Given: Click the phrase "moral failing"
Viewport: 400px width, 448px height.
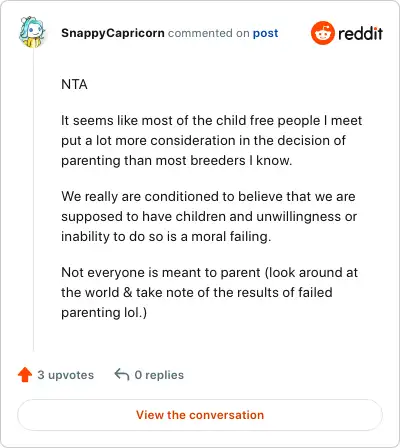Looking at the screenshot, I should tap(230, 237).
